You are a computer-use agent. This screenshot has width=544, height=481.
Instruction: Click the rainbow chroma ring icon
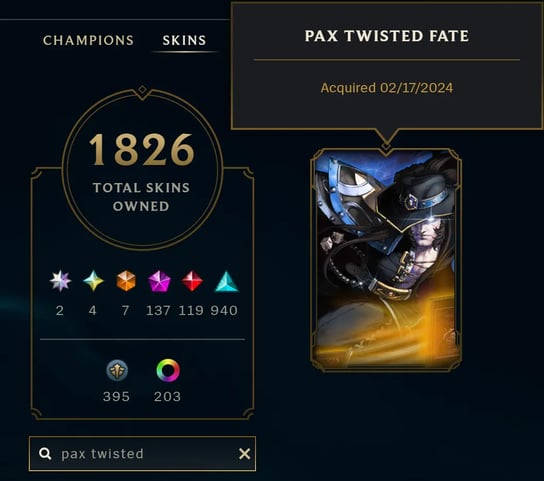[x=168, y=370]
